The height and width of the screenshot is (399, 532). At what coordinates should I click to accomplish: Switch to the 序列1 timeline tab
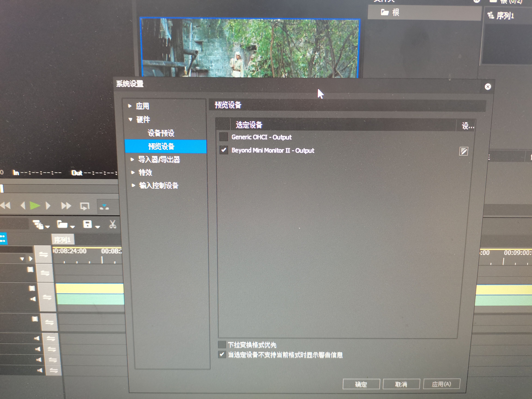point(63,240)
